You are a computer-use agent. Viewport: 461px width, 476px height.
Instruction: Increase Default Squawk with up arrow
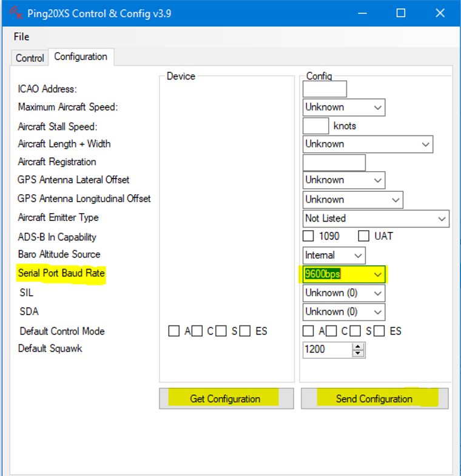click(x=358, y=346)
